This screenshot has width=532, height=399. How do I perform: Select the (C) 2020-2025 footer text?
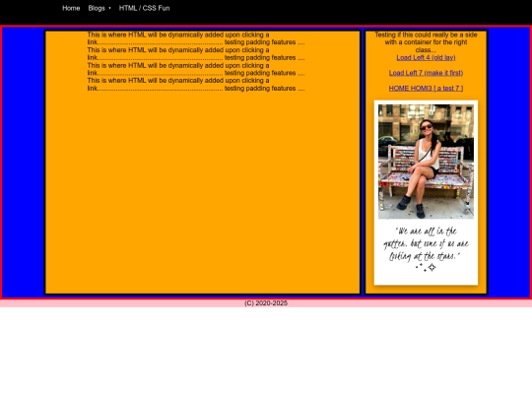tap(266, 303)
